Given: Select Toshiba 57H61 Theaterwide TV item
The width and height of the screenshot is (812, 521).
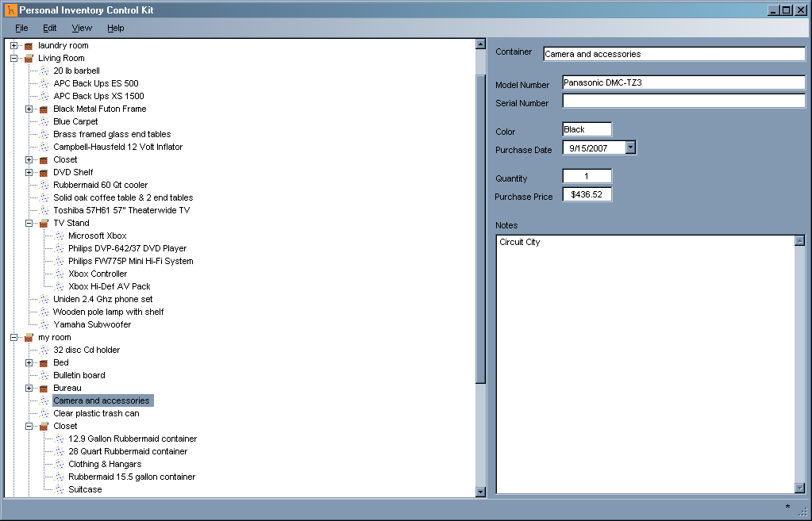Looking at the screenshot, I should pyautogui.click(x=121, y=210).
